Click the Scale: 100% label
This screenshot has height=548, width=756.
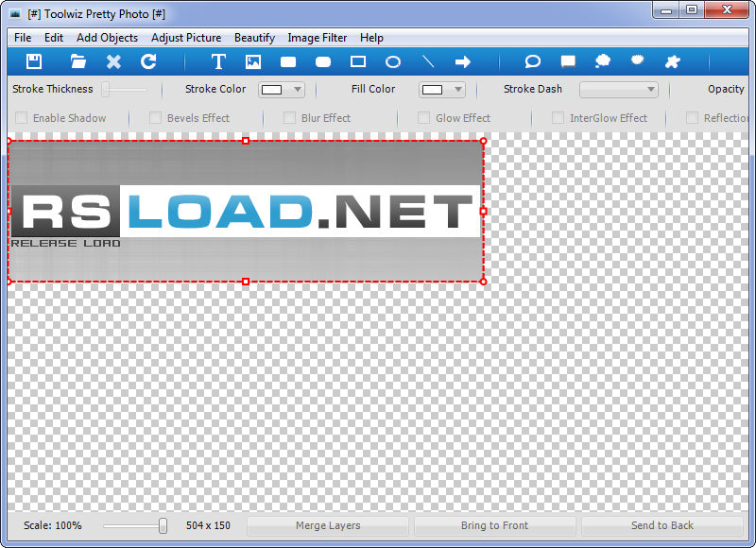tap(53, 525)
